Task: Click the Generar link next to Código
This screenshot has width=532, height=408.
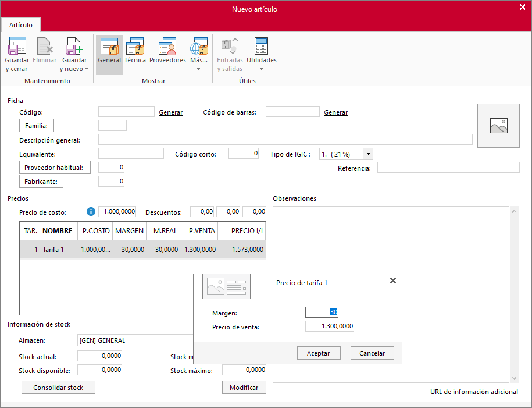Action: click(x=171, y=112)
